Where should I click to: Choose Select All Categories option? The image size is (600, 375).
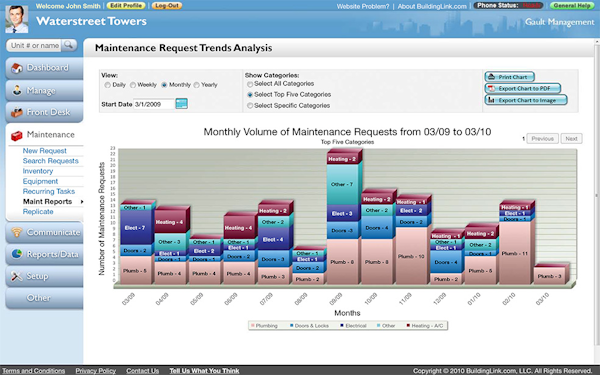coord(250,84)
